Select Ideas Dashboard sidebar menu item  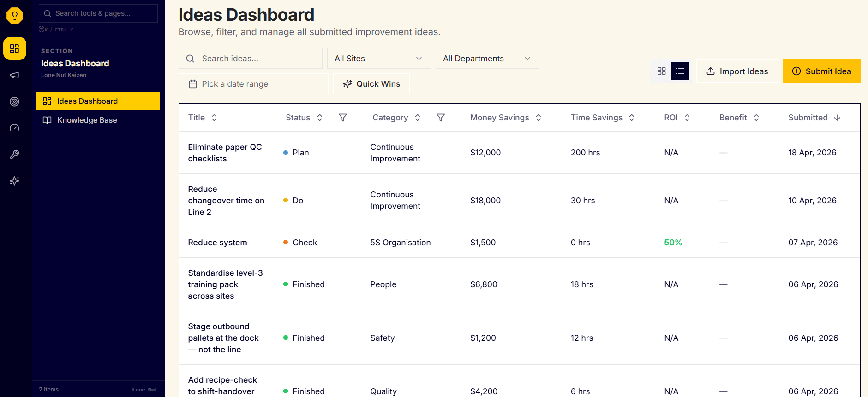pyautogui.click(x=98, y=101)
